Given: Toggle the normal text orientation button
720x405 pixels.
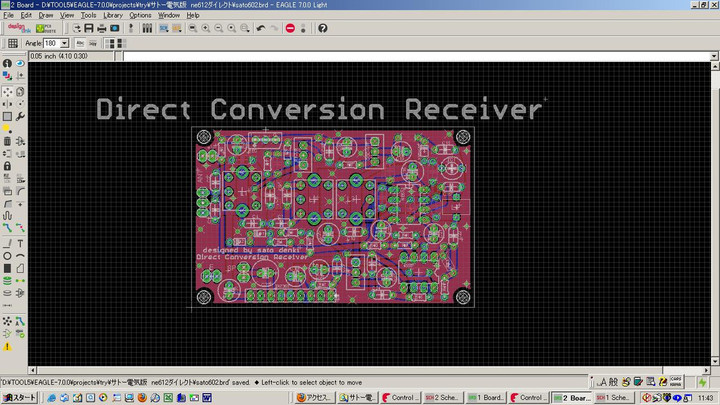Looking at the screenshot, I should click(x=81, y=43).
